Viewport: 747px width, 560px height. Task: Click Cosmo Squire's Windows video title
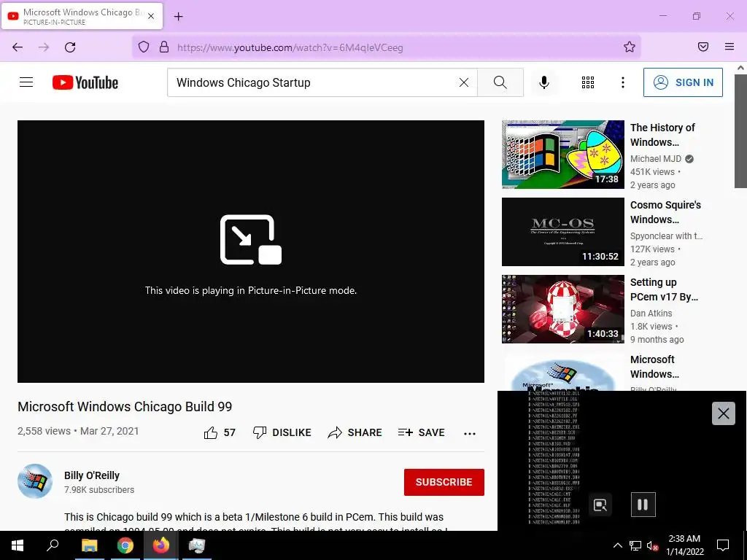(665, 212)
